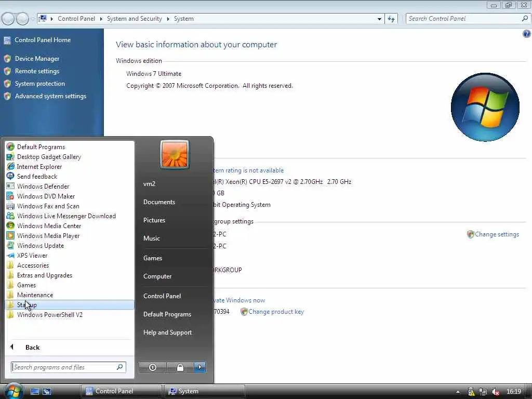The height and width of the screenshot is (399, 532).
Task: Open Documents from Start menu right pane
Action: [159, 202]
